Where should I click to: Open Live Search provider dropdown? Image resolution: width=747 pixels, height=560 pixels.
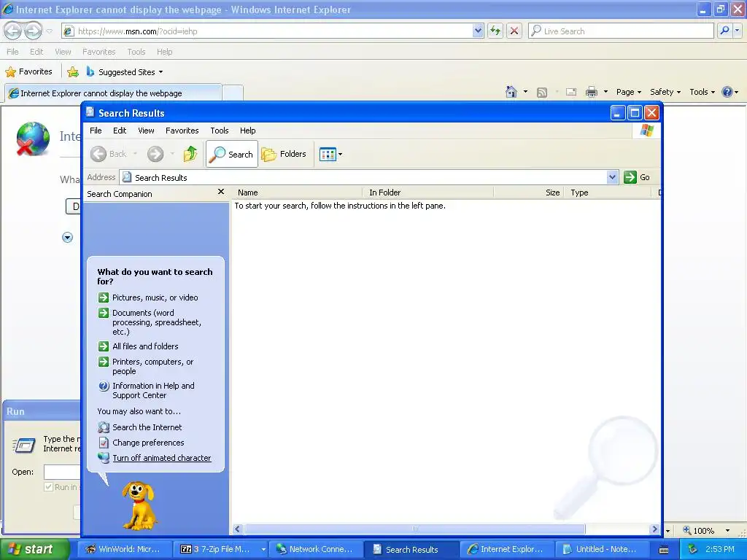(x=737, y=31)
